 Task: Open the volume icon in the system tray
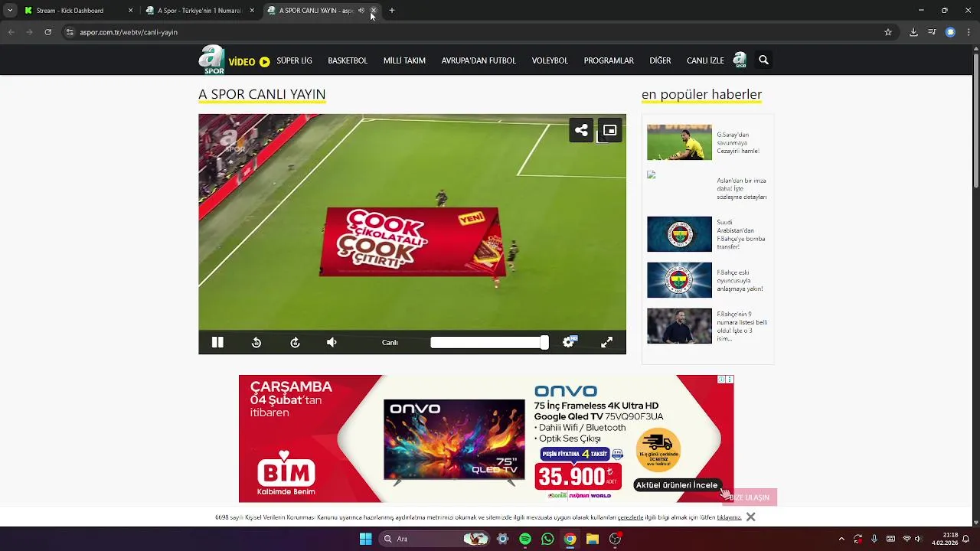tap(918, 539)
